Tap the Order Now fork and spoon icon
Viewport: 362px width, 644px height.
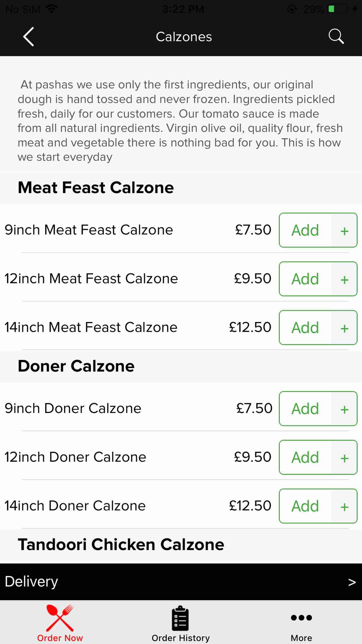click(60, 618)
